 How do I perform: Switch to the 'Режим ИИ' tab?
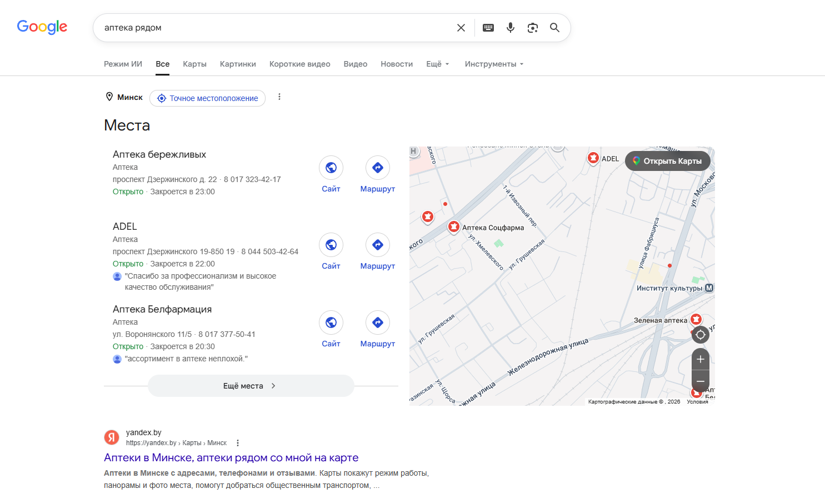tap(123, 64)
